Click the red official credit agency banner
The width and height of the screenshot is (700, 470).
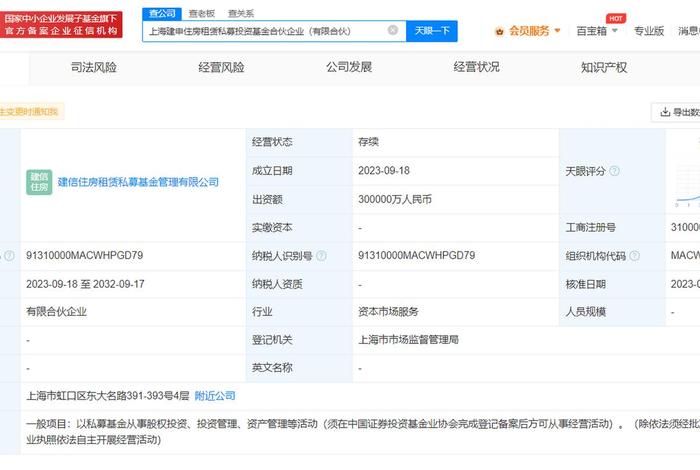point(60,25)
